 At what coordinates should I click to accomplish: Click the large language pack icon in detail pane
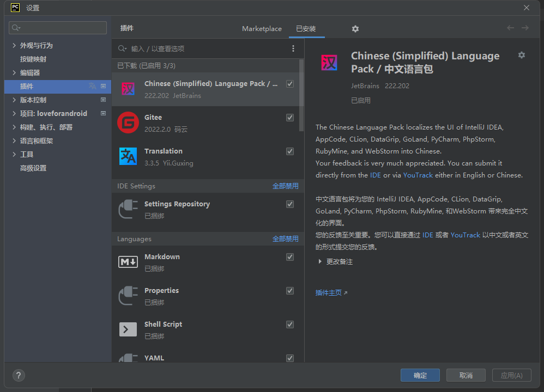[x=329, y=63]
